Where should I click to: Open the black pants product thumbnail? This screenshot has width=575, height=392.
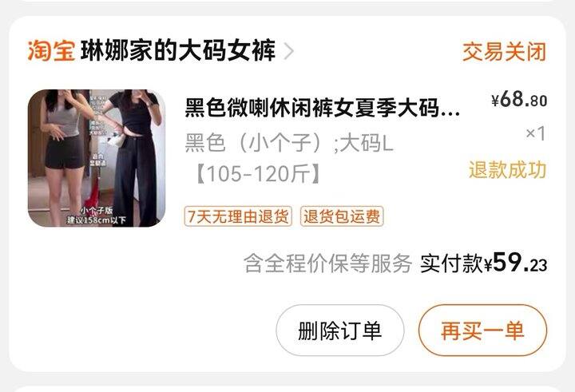click(97, 158)
